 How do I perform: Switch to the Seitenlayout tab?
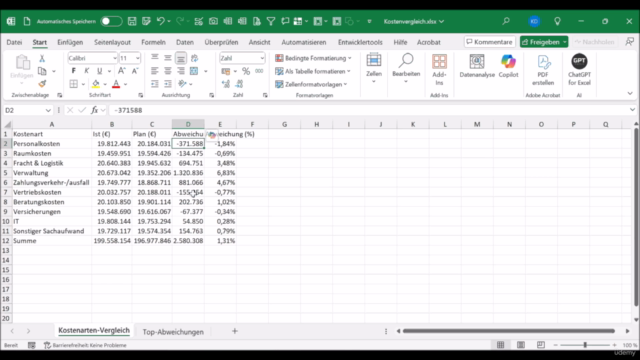pos(112,42)
